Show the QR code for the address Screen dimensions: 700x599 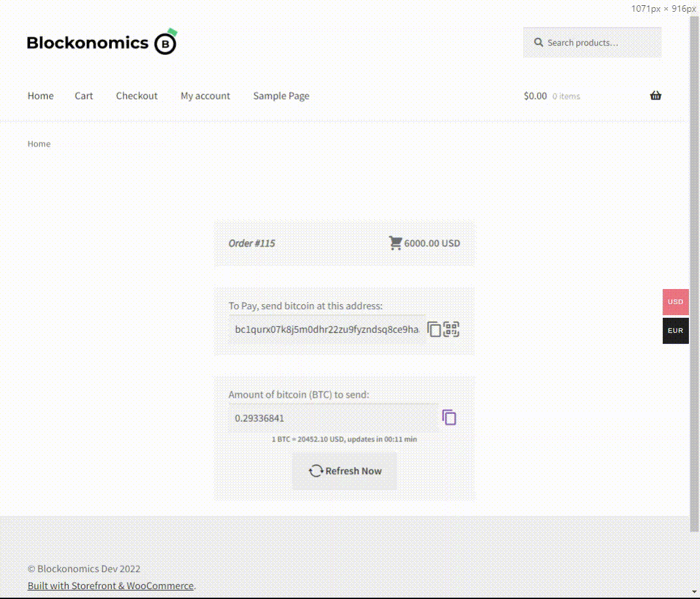[451, 330]
